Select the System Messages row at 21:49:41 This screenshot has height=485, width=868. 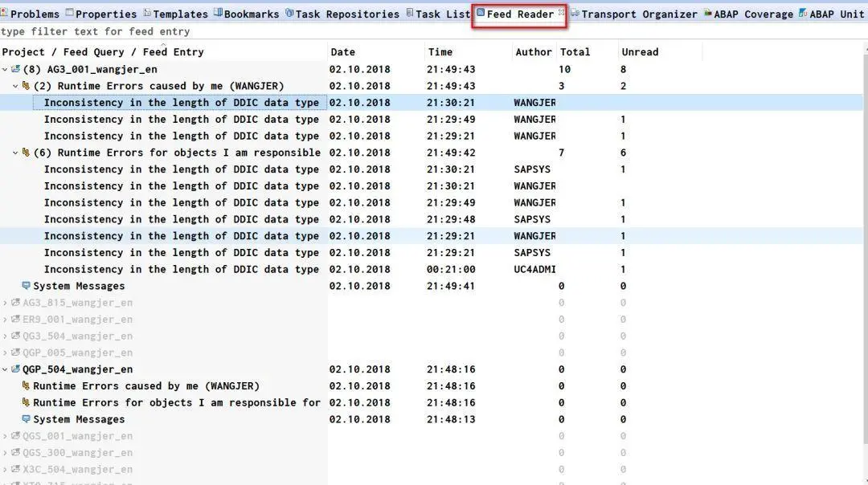coord(432,286)
